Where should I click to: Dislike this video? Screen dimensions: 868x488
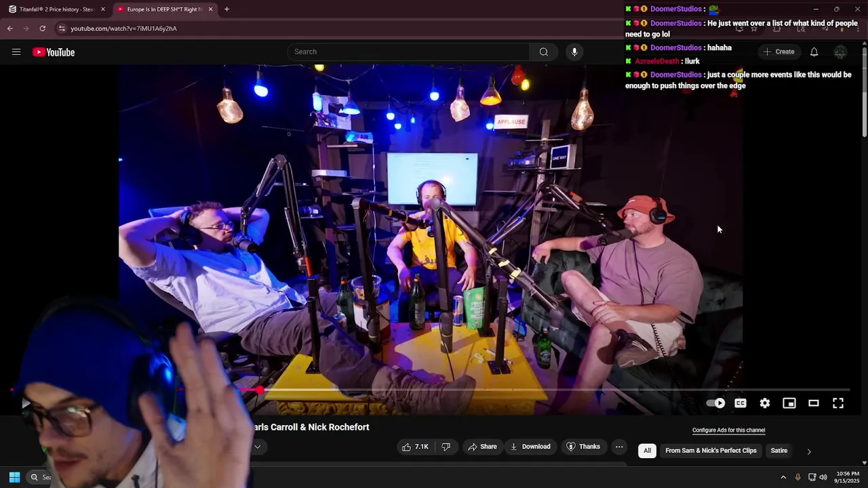tap(446, 447)
